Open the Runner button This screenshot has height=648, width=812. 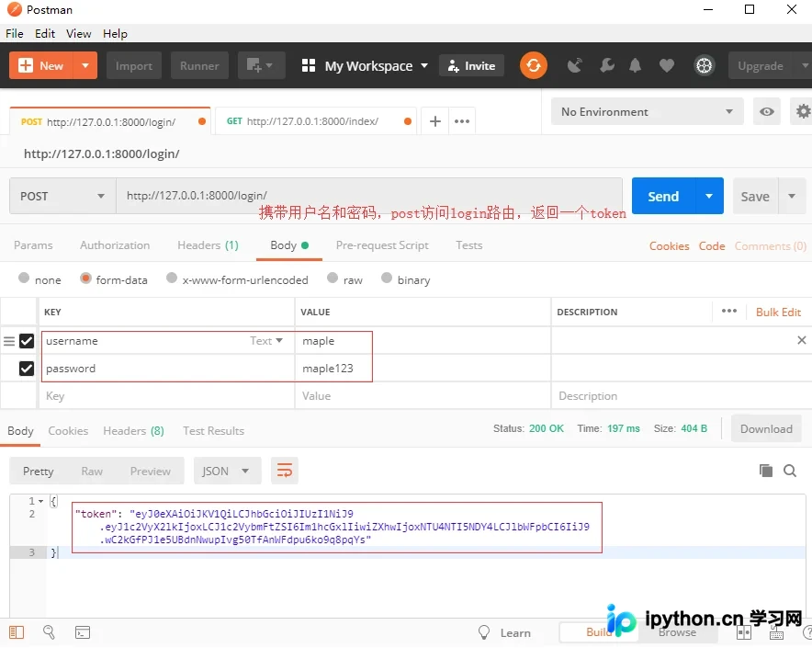pyautogui.click(x=199, y=66)
